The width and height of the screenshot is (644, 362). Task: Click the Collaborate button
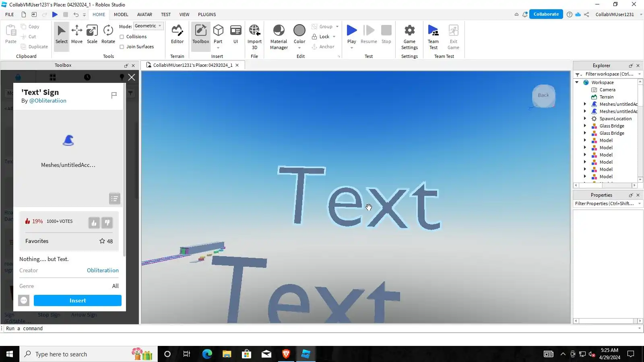[546, 14]
